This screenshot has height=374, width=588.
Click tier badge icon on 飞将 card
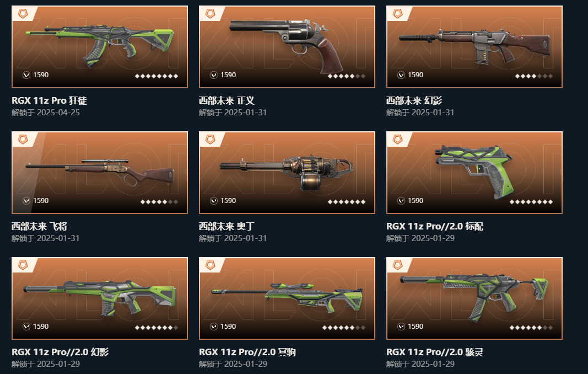click(23, 140)
